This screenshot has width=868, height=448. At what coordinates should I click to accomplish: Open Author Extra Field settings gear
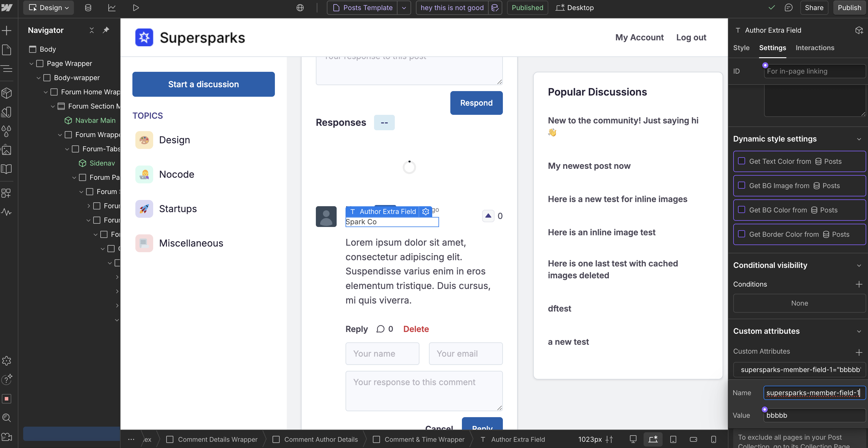coord(426,211)
